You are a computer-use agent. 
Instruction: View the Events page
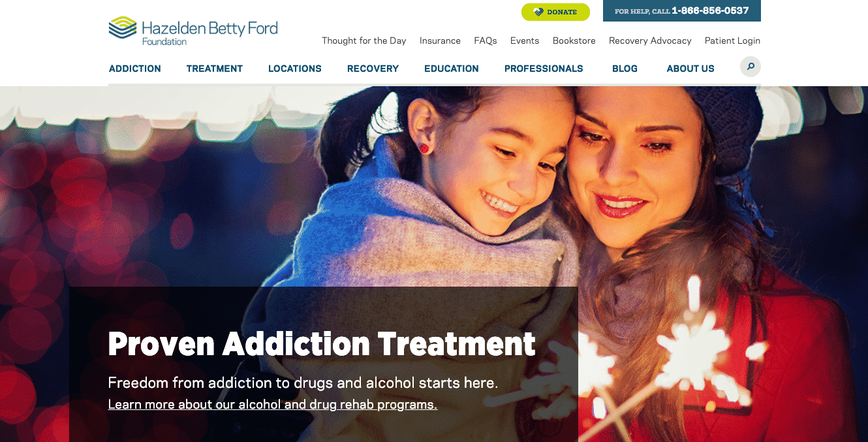[525, 40]
